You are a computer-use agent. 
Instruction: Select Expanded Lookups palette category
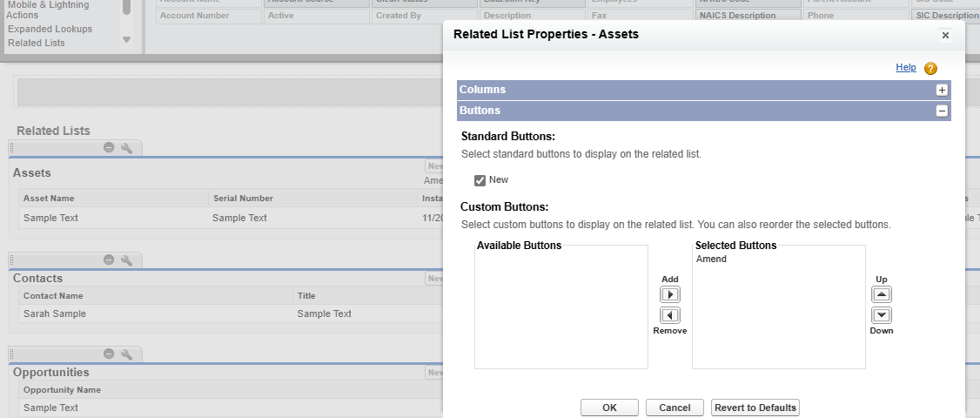(50, 29)
